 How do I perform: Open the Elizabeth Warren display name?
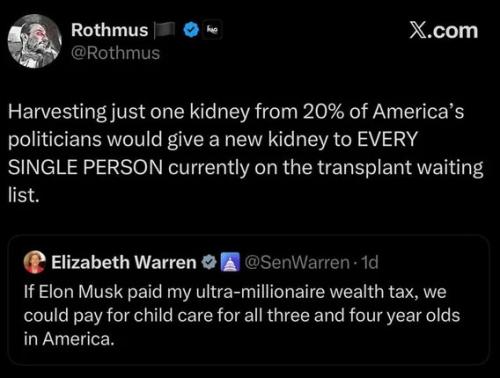click(x=124, y=262)
